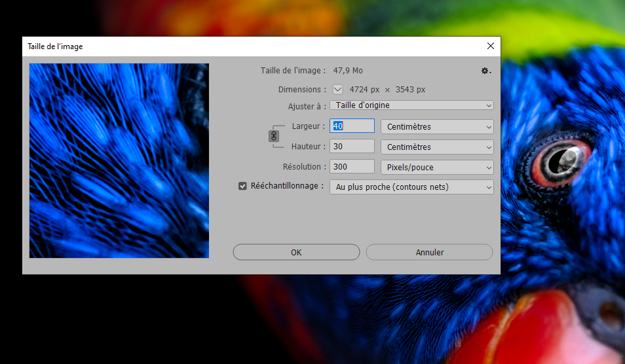Open the gear settings menu in dialog
625x364 pixels.
pyautogui.click(x=485, y=71)
